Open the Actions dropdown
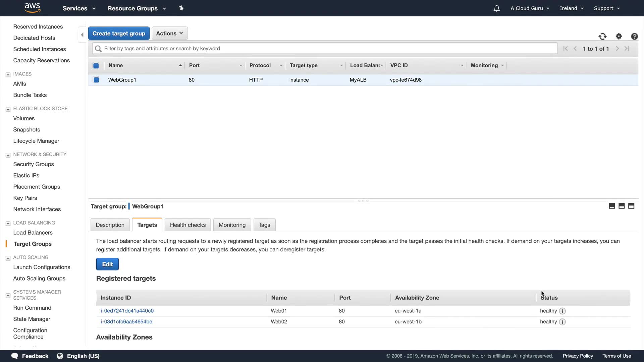 pos(169,33)
